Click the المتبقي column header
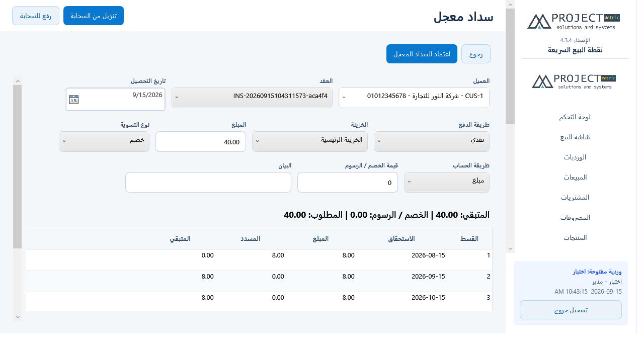Image resolution: width=644 pixels, height=352 pixels. point(180,238)
